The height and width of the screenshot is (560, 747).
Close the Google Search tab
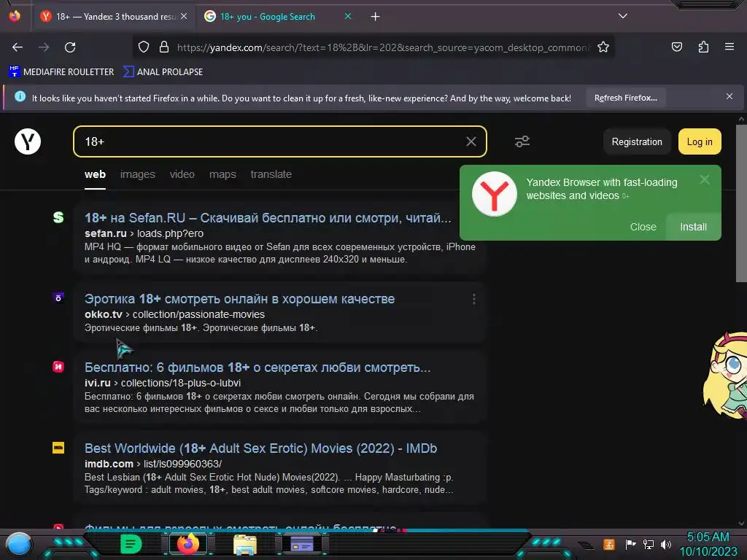[348, 16]
